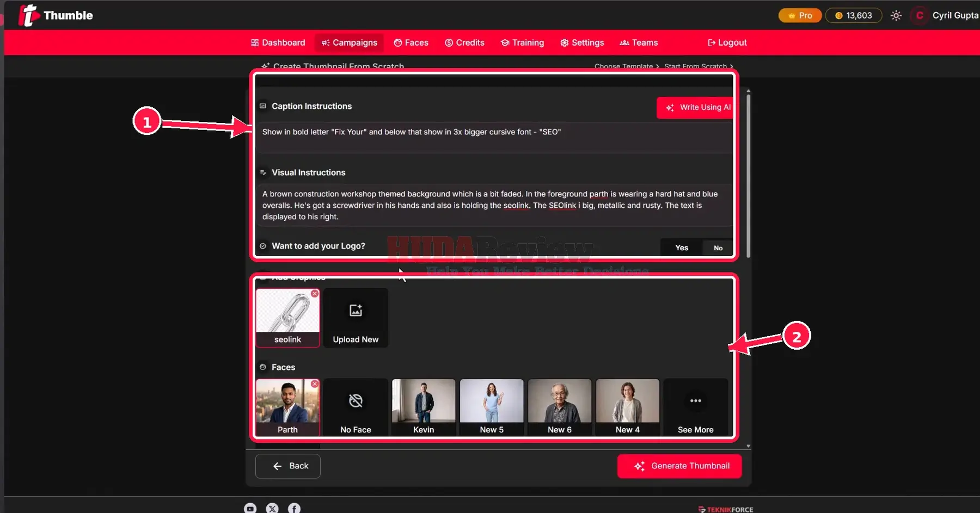The width and height of the screenshot is (980, 513).
Task: Open the Facebook footer icon
Action: click(x=294, y=508)
